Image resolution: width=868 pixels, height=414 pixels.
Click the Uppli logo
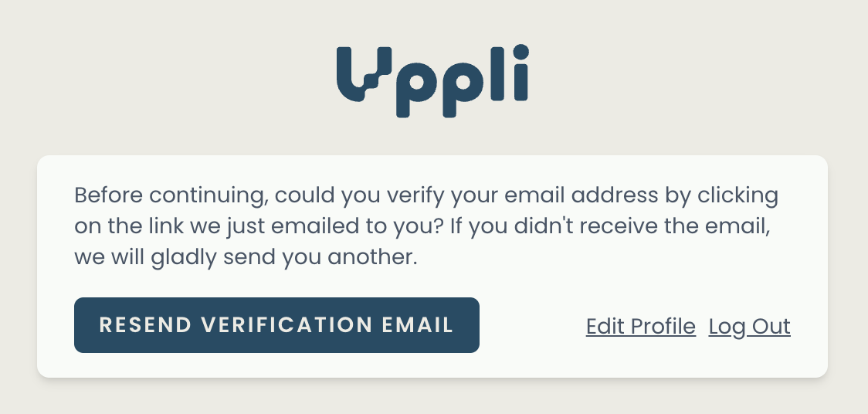pos(432,81)
